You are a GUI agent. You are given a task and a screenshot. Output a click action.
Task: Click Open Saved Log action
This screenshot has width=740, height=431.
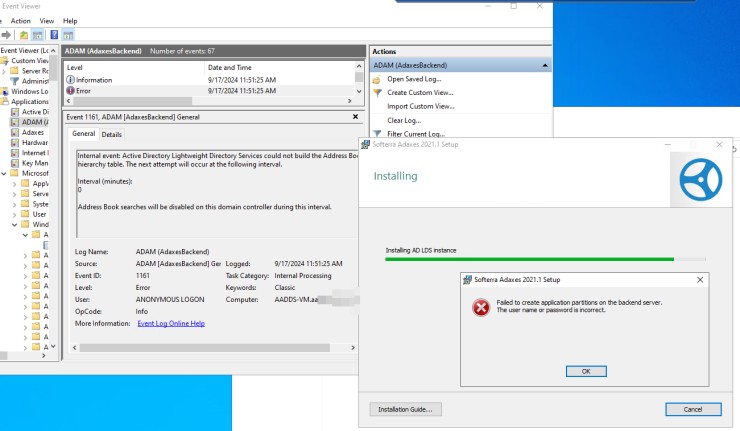pyautogui.click(x=414, y=79)
